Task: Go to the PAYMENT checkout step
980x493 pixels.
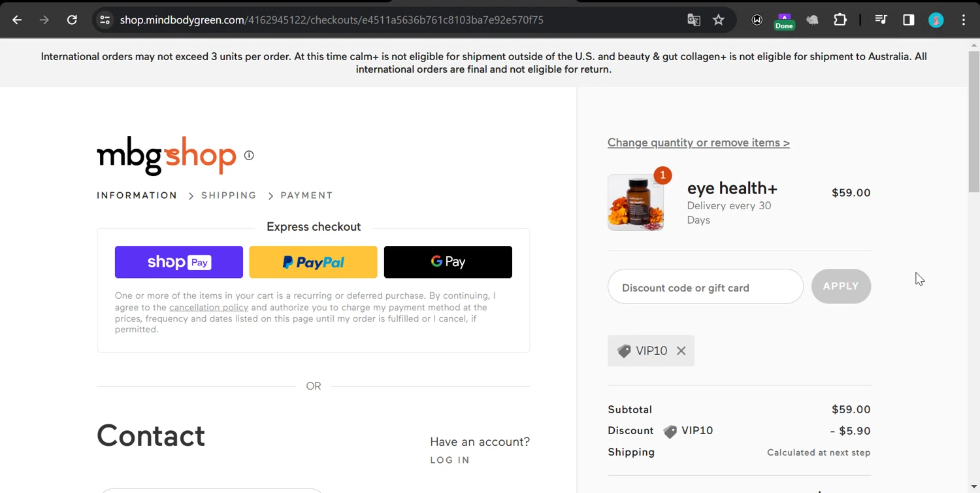Action: (x=306, y=195)
